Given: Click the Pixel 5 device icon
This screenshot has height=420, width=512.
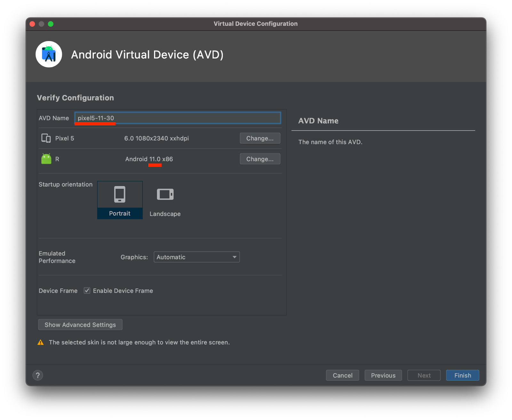Looking at the screenshot, I should click(46, 138).
